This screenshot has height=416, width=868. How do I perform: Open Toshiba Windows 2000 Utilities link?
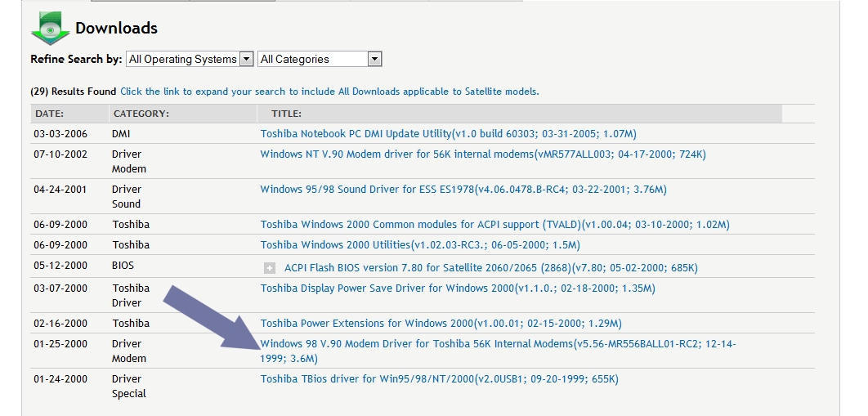pyautogui.click(x=420, y=245)
